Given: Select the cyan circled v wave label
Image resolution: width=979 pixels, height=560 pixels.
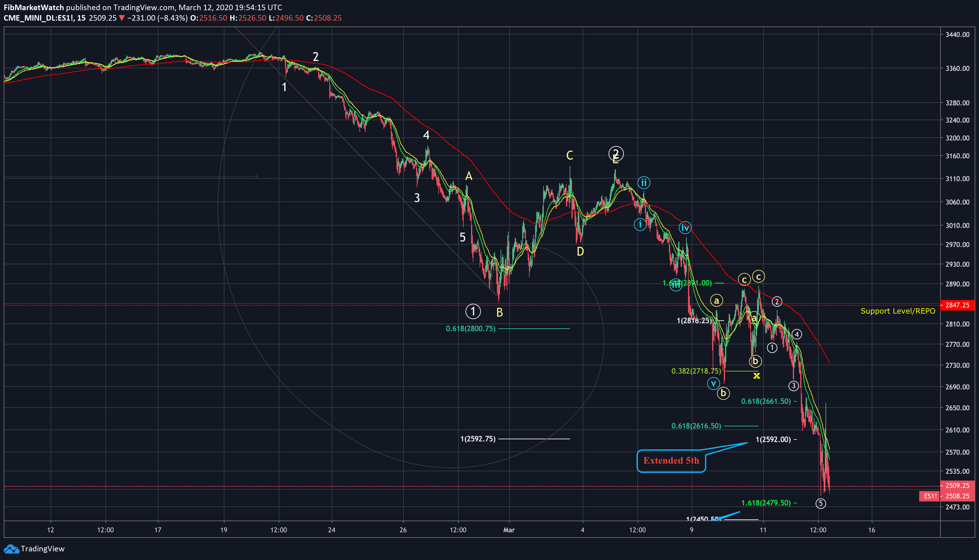Looking at the screenshot, I should pyautogui.click(x=714, y=383).
